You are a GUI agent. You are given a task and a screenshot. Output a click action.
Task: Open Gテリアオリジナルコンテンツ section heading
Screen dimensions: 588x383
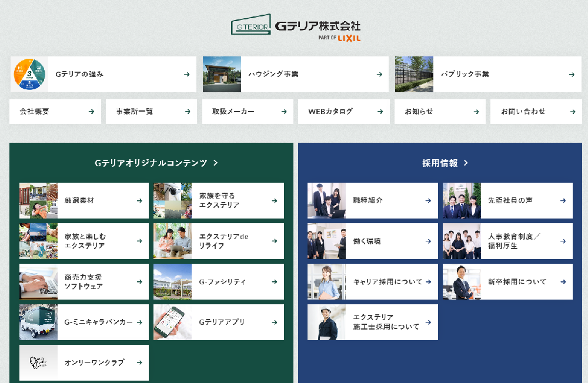point(156,163)
